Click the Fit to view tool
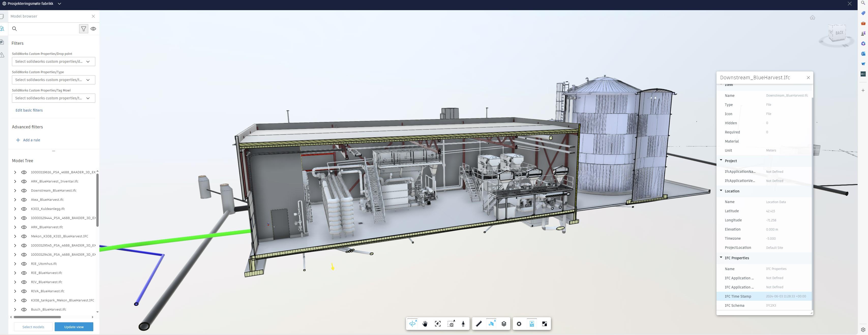The height and width of the screenshot is (335, 868). [x=438, y=324]
